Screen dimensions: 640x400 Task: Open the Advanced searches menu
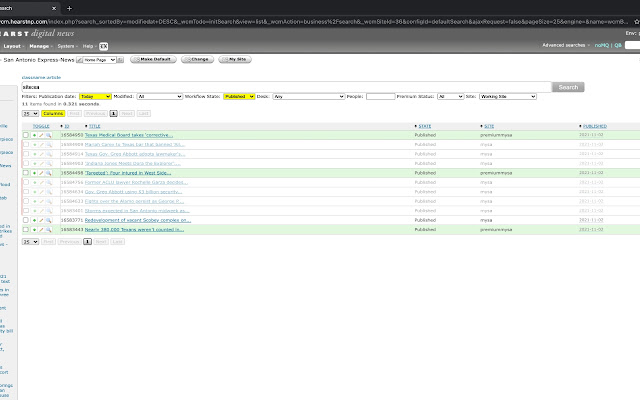(x=566, y=45)
